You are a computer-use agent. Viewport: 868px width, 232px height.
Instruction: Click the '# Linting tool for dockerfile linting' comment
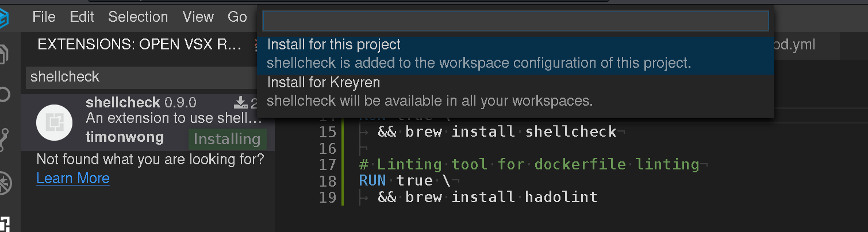coord(529,165)
